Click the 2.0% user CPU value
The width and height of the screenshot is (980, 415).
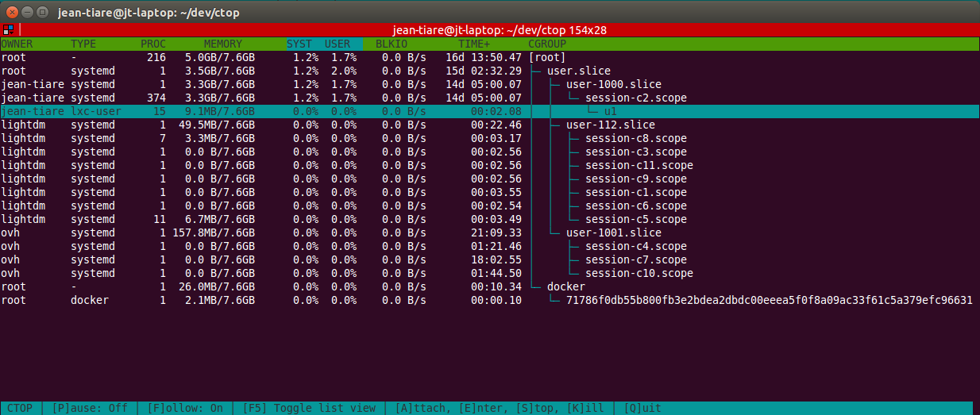(344, 71)
